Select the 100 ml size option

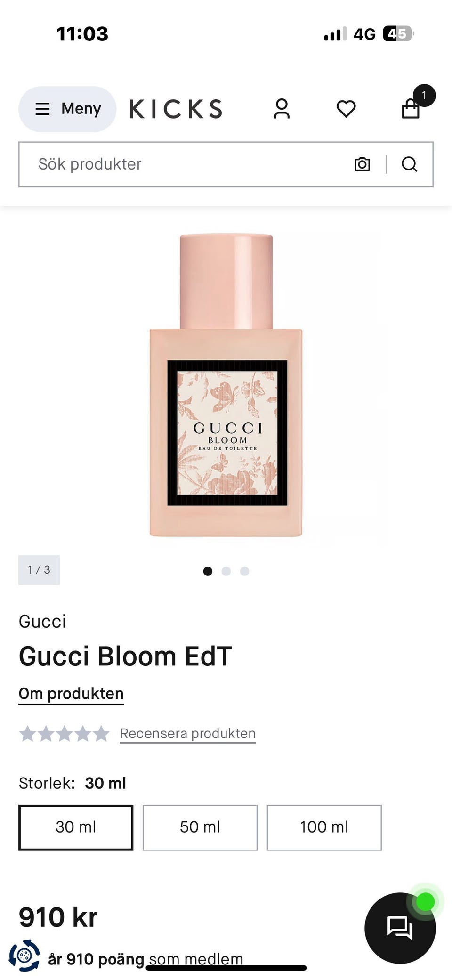(x=324, y=827)
